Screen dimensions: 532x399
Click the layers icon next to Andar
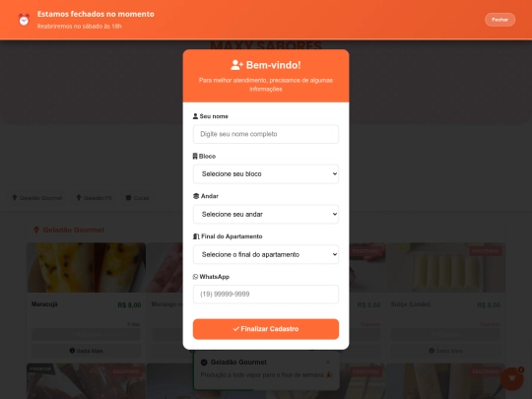coord(196,196)
